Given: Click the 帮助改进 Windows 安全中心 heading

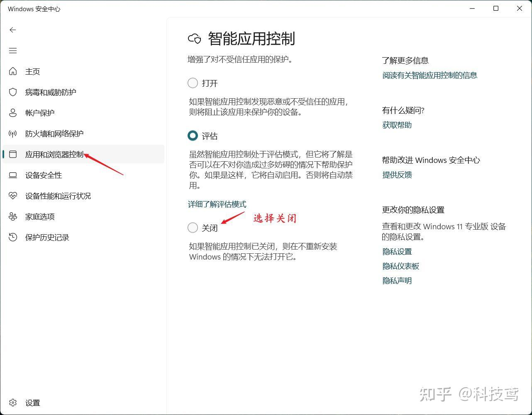Looking at the screenshot, I should (x=431, y=160).
